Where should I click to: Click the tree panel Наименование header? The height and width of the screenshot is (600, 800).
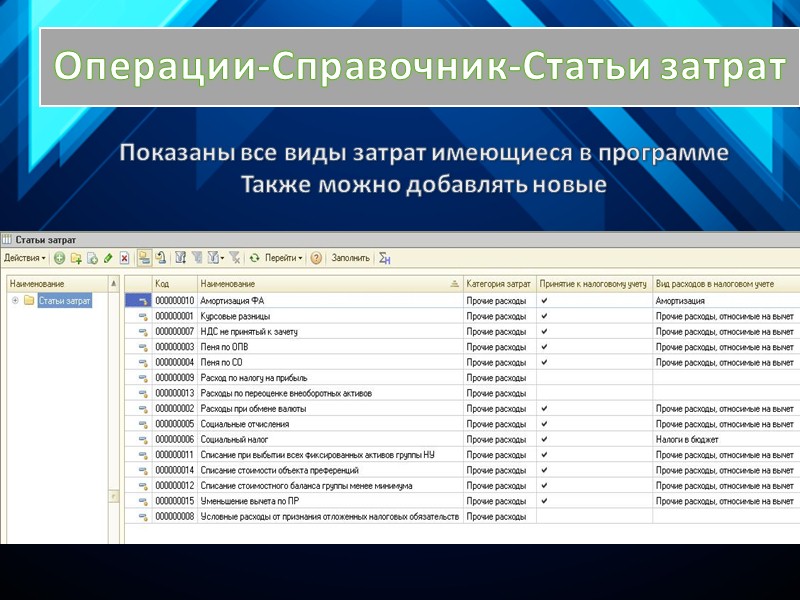click(57, 284)
